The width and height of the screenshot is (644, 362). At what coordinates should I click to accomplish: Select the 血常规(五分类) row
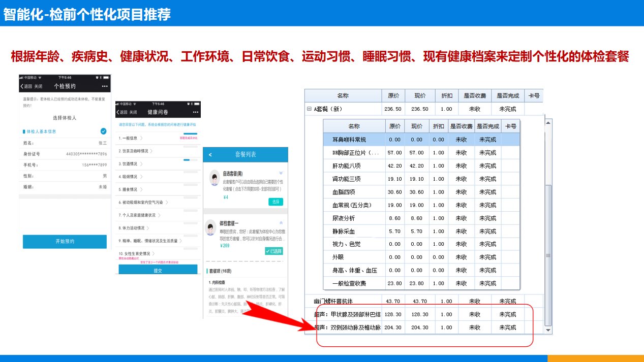(x=421, y=205)
